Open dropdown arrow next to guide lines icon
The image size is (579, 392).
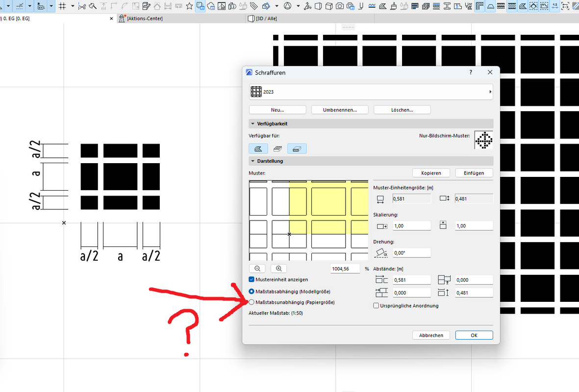[x=29, y=6]
